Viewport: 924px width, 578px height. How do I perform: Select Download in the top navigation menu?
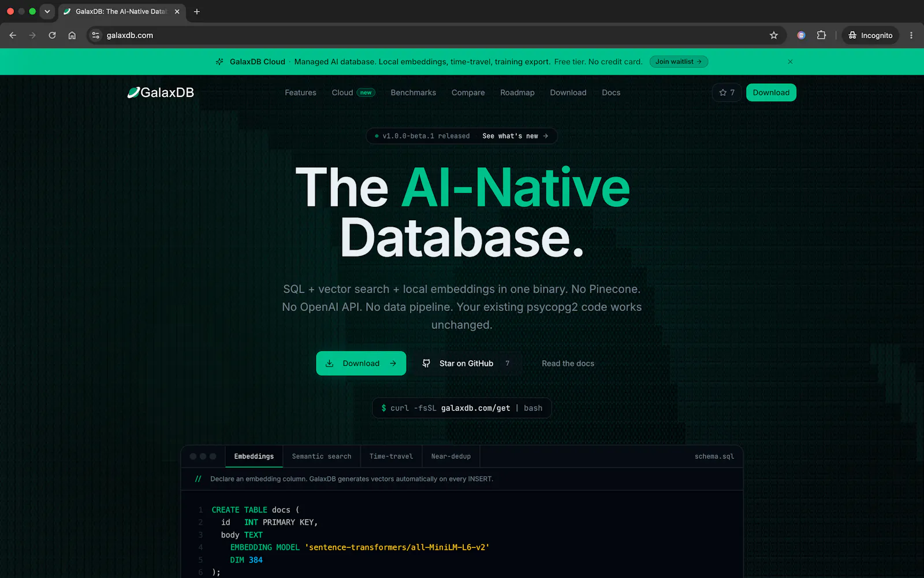[568, 92]
